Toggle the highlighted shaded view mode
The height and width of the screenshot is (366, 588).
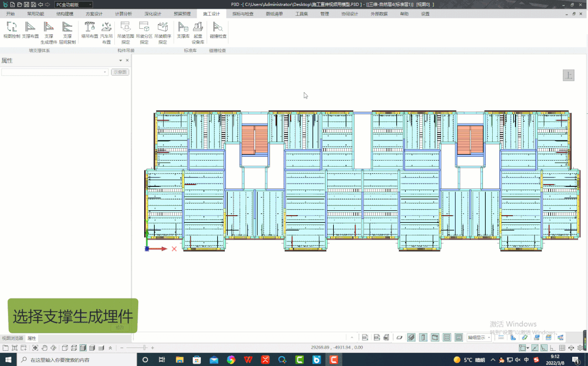(x=83, y=347)
